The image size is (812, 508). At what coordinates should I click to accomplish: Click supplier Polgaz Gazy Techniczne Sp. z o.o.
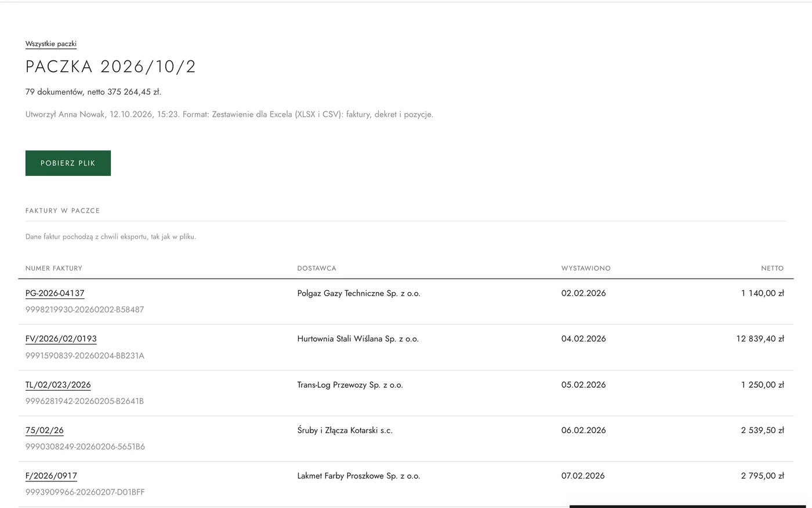pos(359,293)
